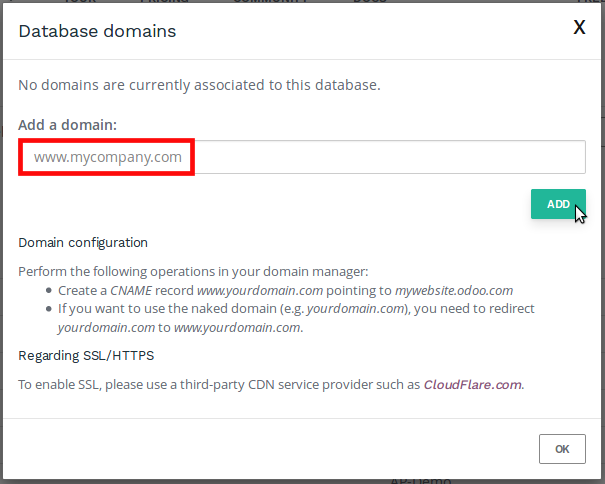Screen dimensions: 605x484
Task: Click the "Database domains" dialog title
Action: point(97,31)
